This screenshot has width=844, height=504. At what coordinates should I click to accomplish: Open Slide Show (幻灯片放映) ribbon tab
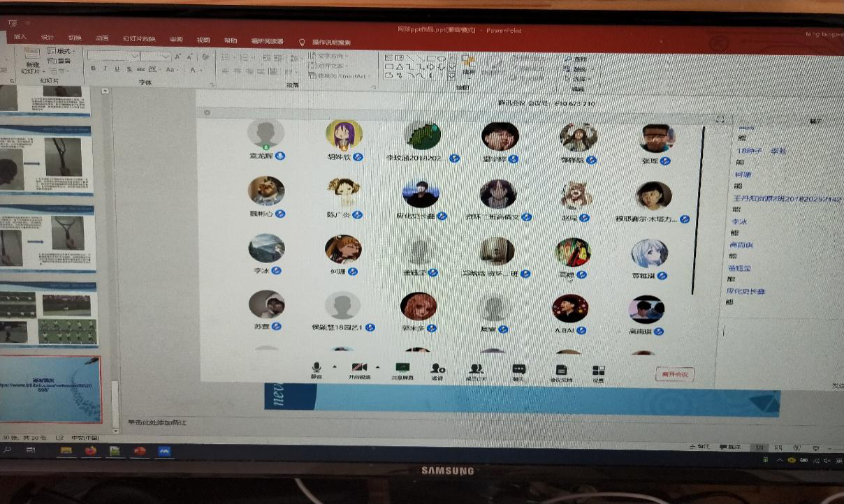coord(138,38)
